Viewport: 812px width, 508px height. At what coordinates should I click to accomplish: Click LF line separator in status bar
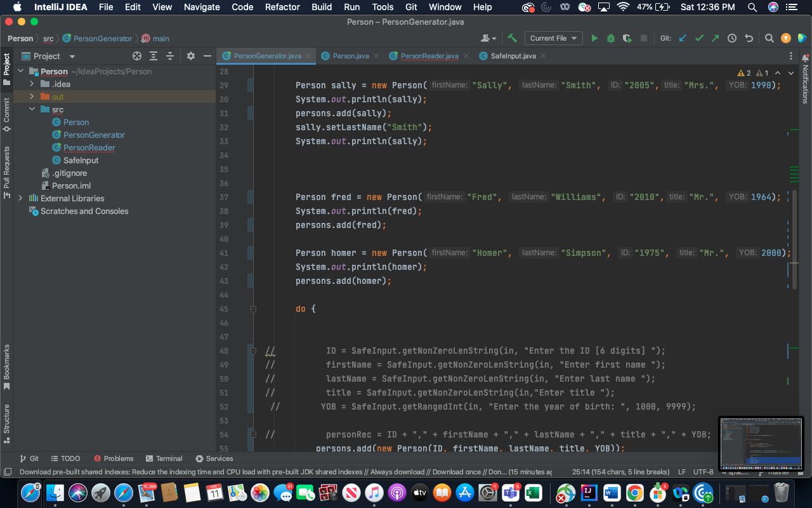click(x=682, y=472)
